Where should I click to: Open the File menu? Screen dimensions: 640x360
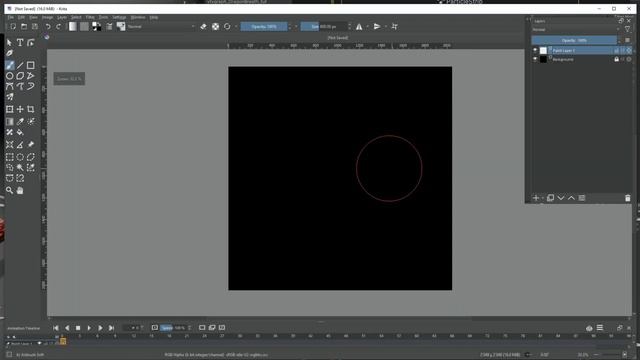coord(11,17)
